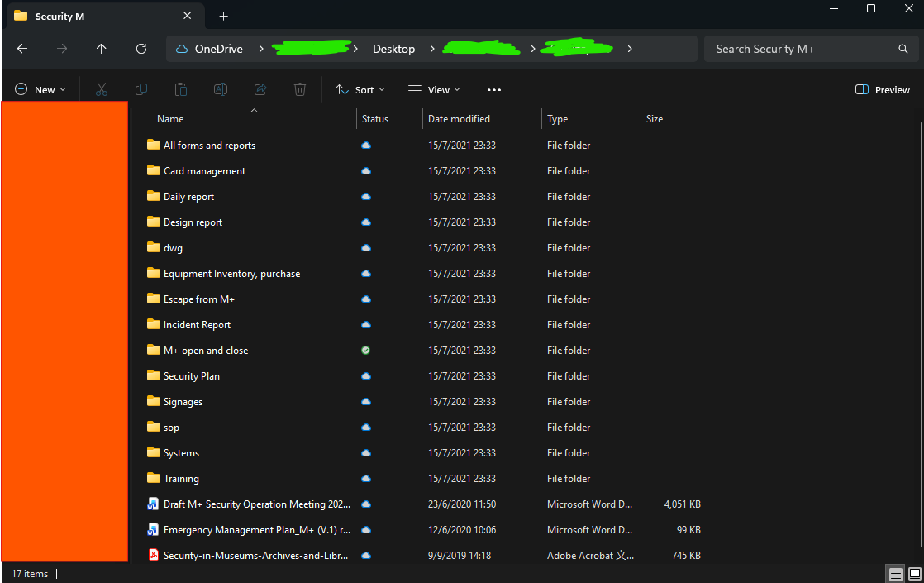Click the Copy icon in toolbar
Viewport: 924px width, 583px height.
tap(141, 89)
